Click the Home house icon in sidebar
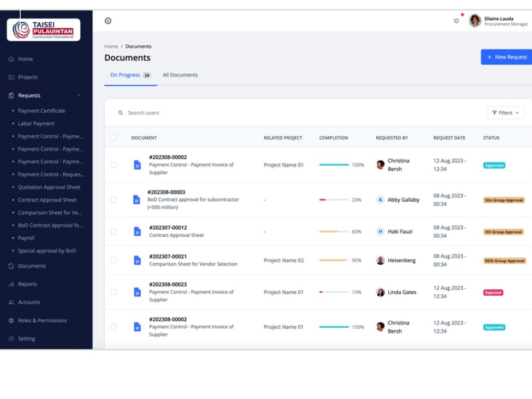Screen dimensions: 532x399 click(x=11, y=59)
